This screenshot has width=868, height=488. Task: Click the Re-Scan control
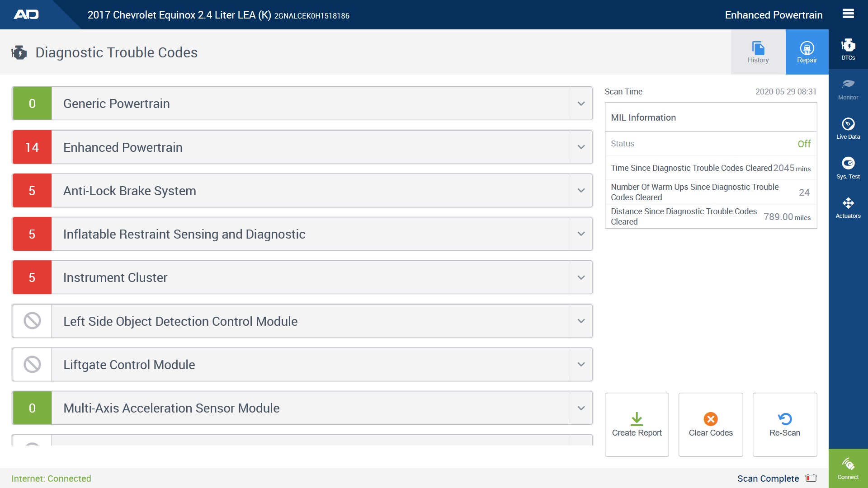pyautogui.click(x=784, y=424)
